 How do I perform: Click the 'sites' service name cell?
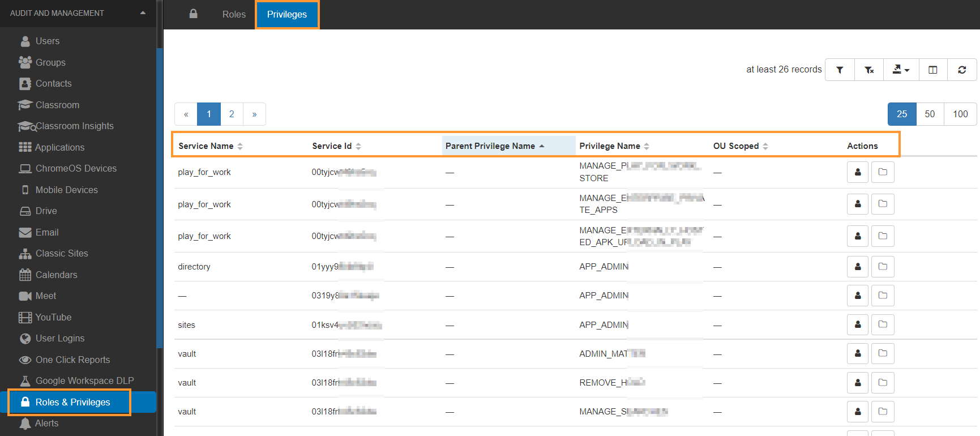186,325
